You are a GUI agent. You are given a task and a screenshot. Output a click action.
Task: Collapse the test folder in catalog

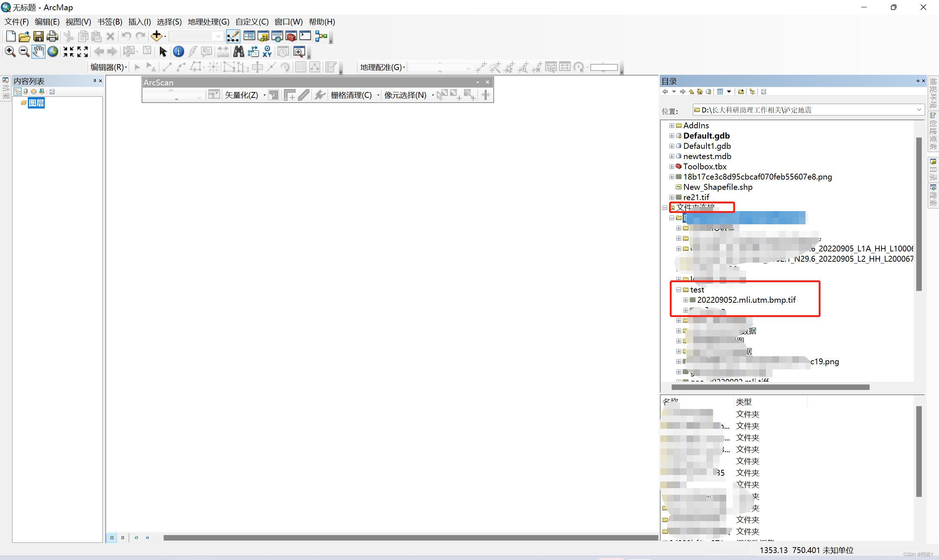pos(679,290)
